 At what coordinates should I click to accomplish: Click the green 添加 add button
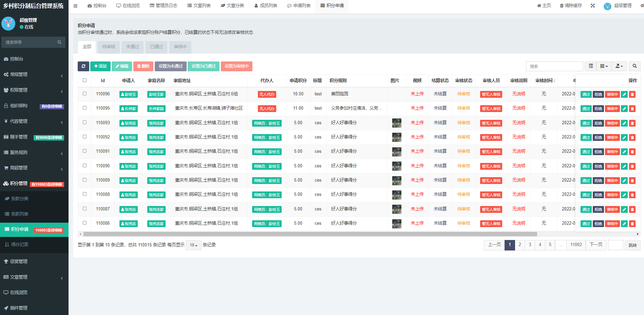100,66
